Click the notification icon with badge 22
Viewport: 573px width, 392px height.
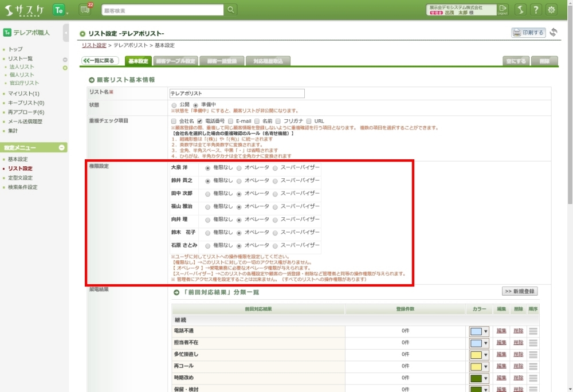click(85, 10)
